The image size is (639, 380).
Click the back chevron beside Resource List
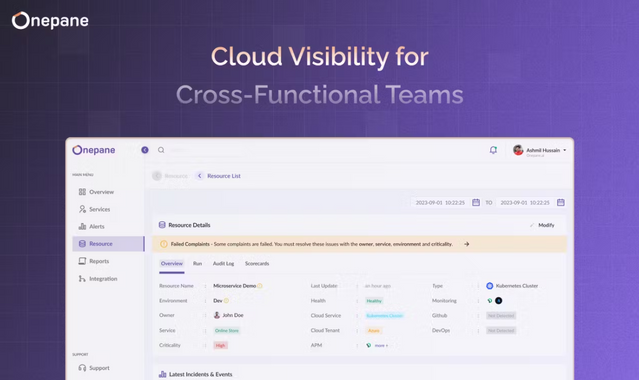[x=199, y=176]
